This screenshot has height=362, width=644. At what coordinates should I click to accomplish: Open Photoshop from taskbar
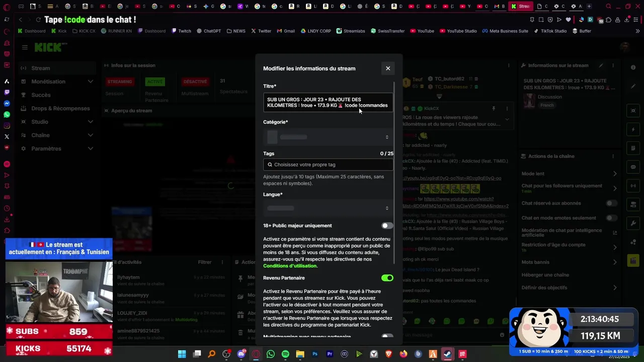(315, 354)
